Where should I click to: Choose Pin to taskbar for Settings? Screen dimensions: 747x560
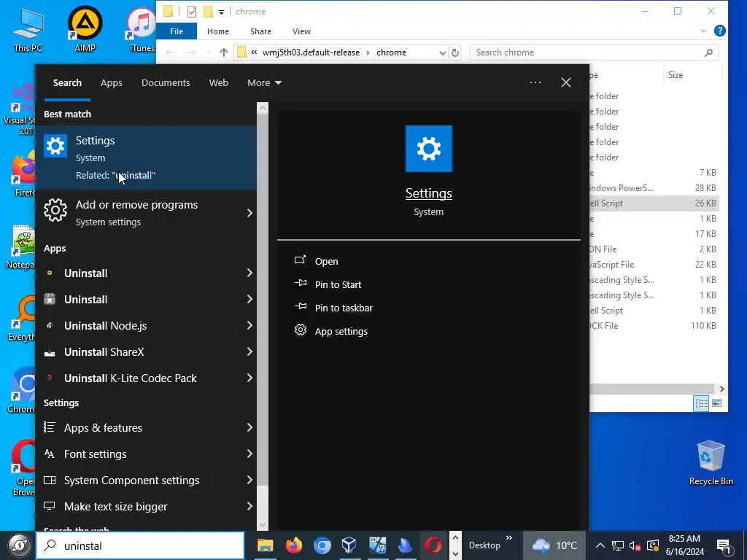click(x=344, y=308)
